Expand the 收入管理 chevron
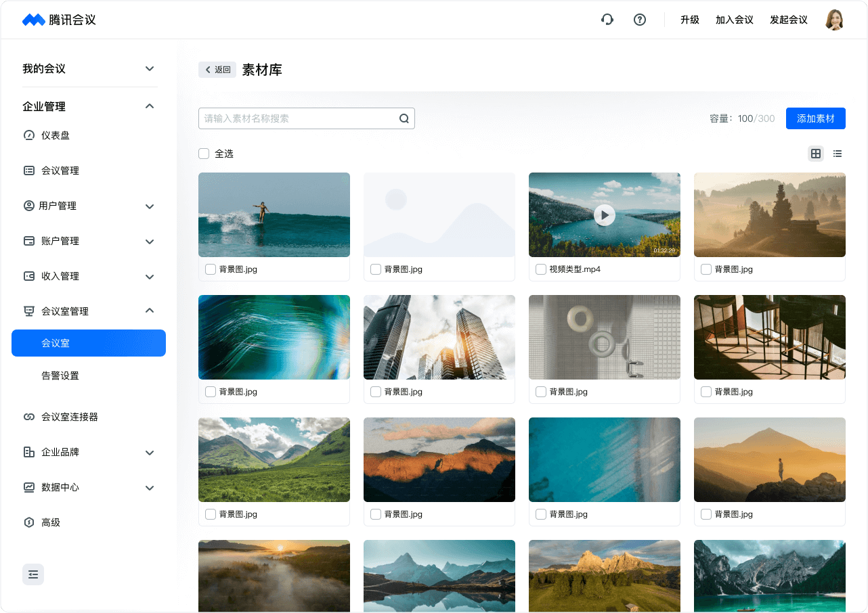 tap(150, 277)
